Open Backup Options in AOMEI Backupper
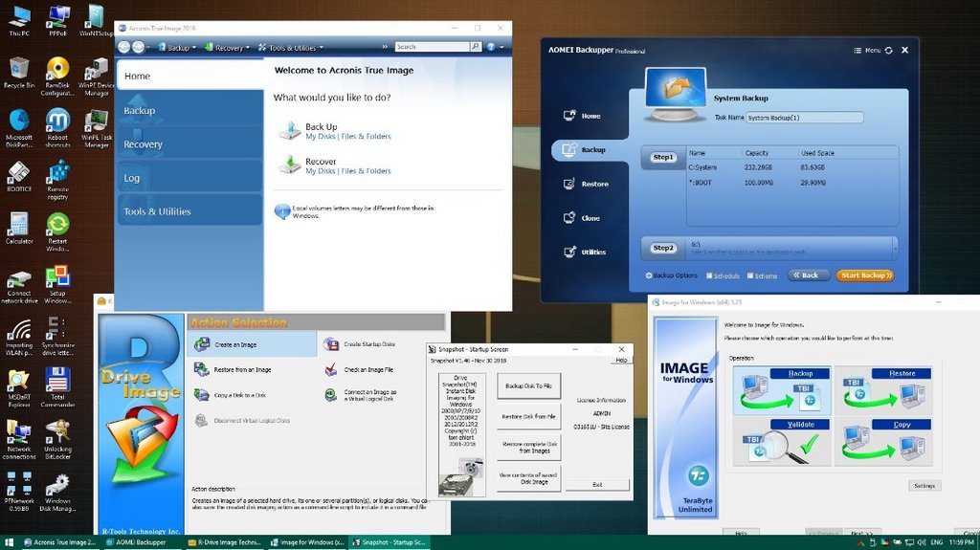This screenshot has height=550, width=980. click(671, 275)
